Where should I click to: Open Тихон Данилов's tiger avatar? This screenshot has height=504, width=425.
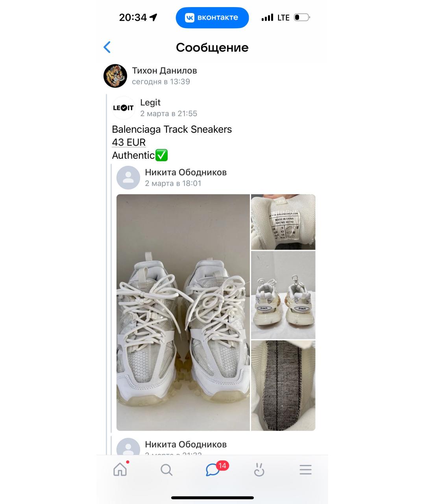click(x=115, y=76)
